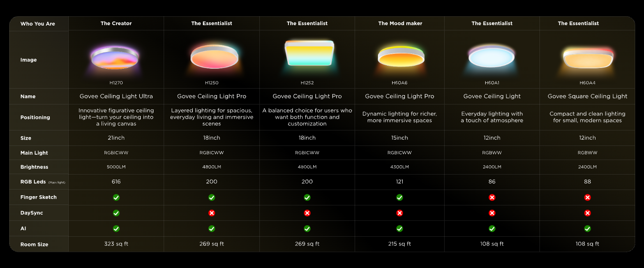Click the DaySync red cross in H1250 column

(x=212, y=213)
